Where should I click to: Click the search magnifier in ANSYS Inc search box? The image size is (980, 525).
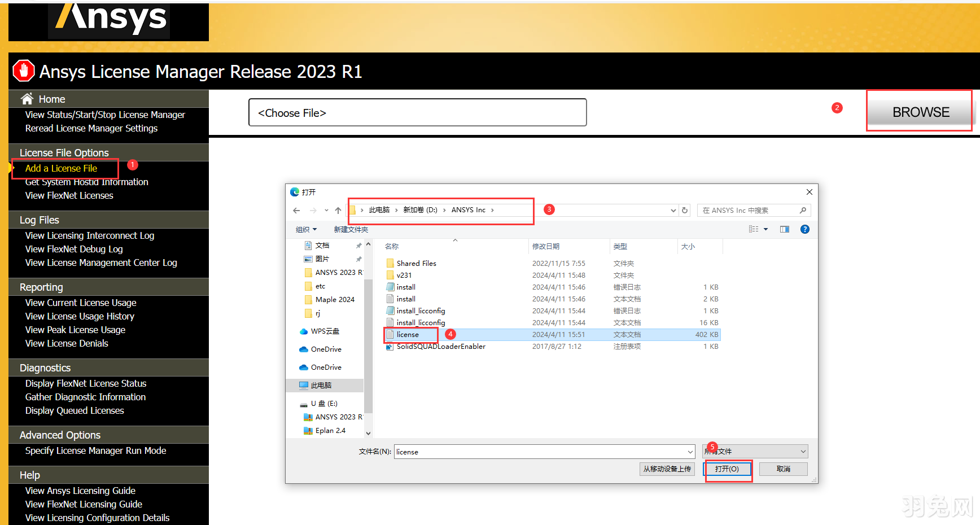(803, 209)
